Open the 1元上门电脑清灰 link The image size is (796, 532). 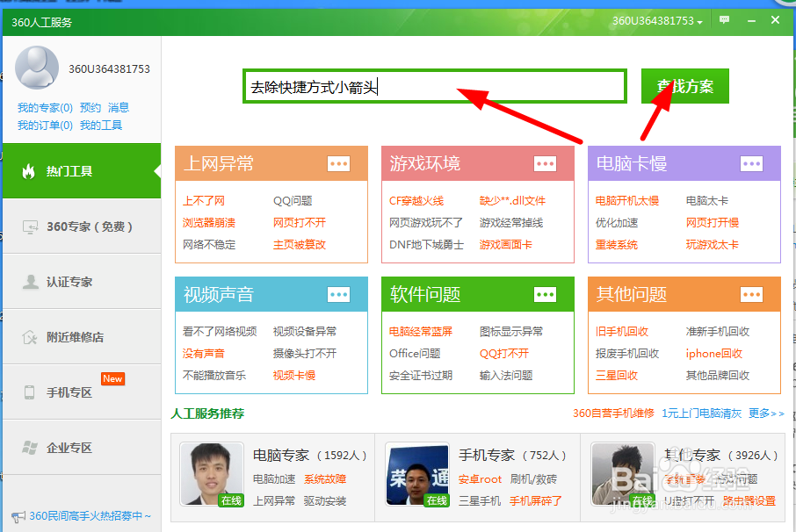702,413
